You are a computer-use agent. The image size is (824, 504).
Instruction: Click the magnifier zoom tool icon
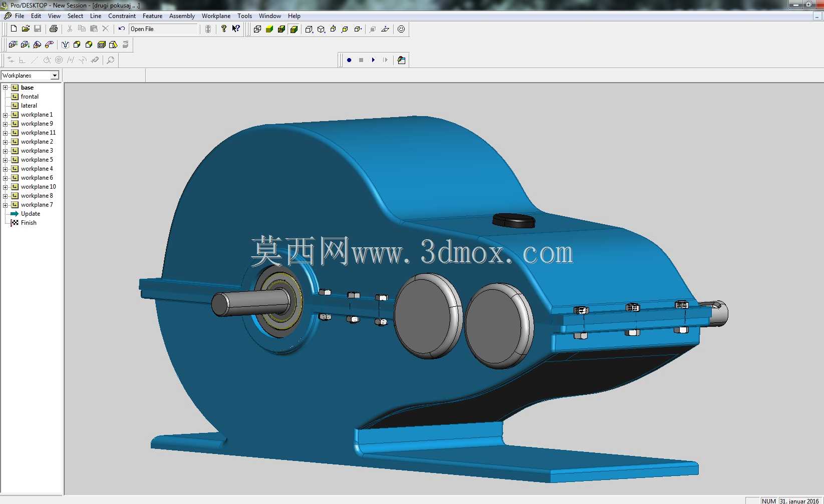111,60
